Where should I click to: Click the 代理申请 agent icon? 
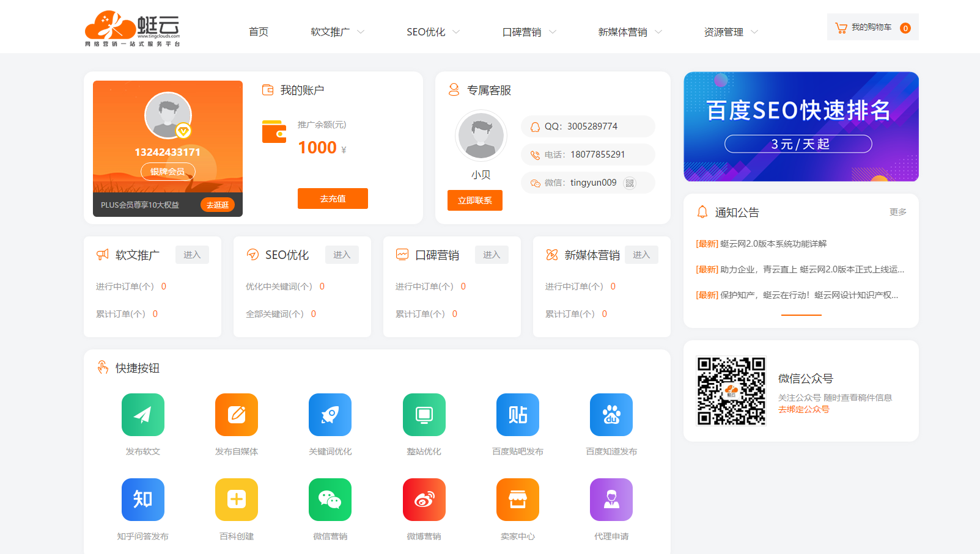tap(611, 500)
